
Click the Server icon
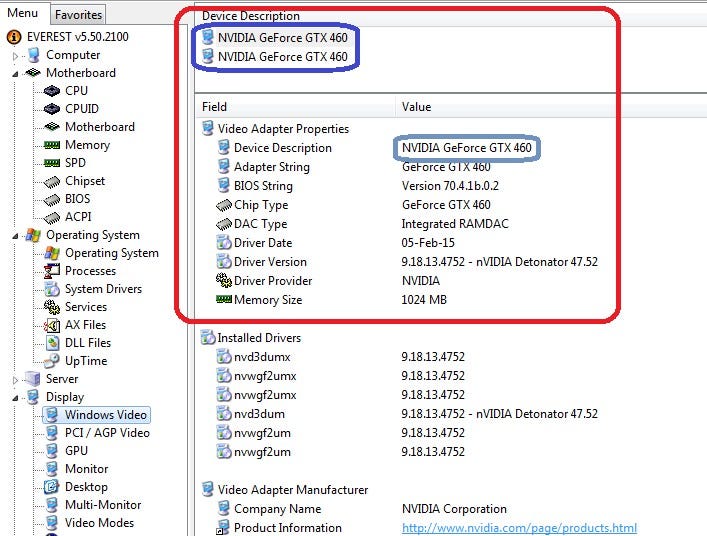33,379
